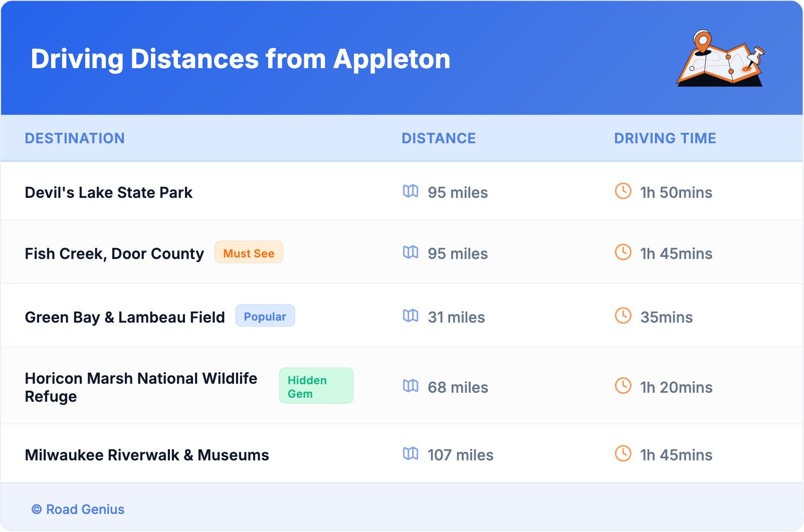
Task: Click the clock icon in Fish Creek row
Action: point(623,252)
